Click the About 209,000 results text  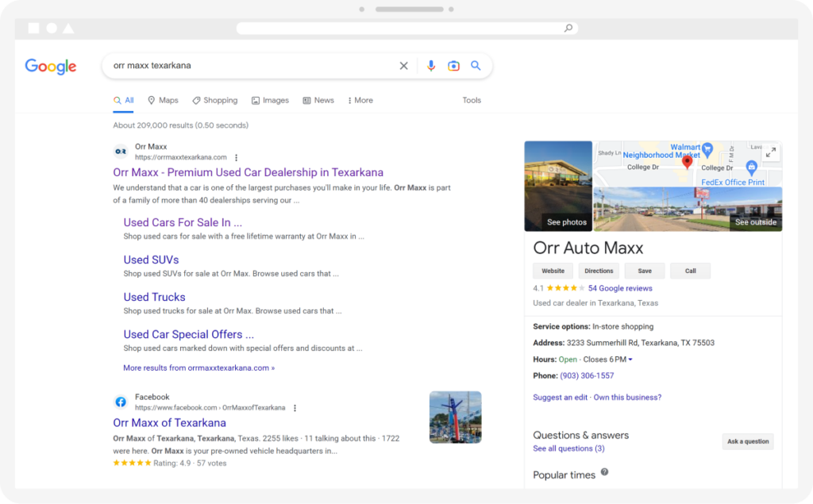point(181,125)
